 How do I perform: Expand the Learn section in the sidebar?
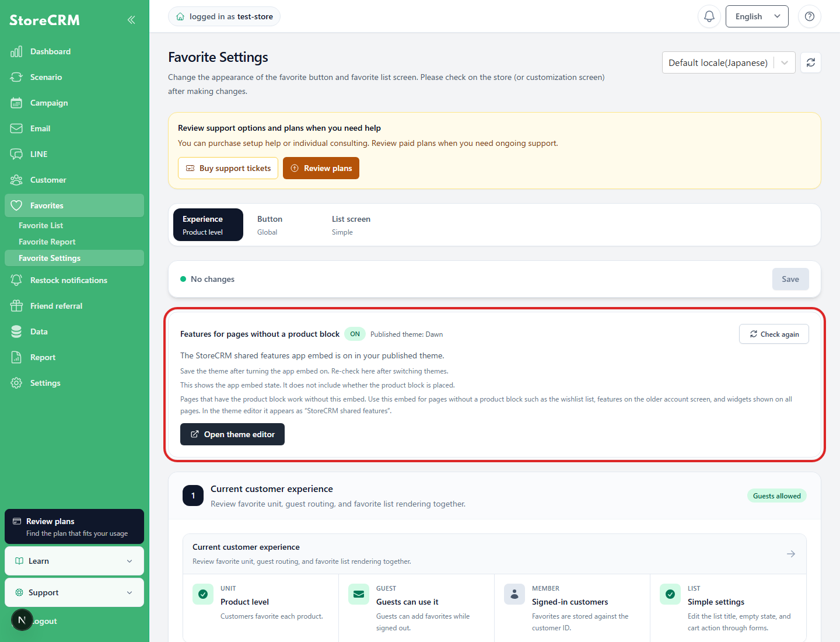pyautogui.click(x=74, y=561)
